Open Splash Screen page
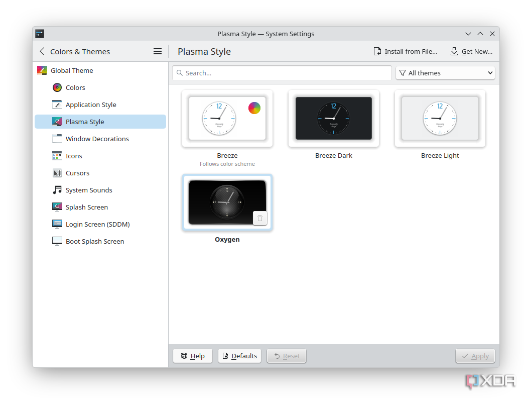The width and height of the screenshot is (532, 406). click(100, 207)
